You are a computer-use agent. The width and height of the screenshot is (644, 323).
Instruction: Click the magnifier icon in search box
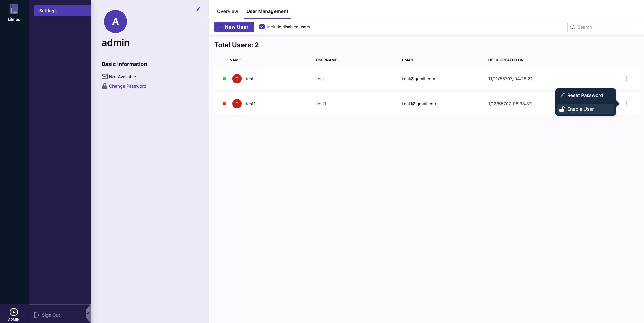(573, 27)
